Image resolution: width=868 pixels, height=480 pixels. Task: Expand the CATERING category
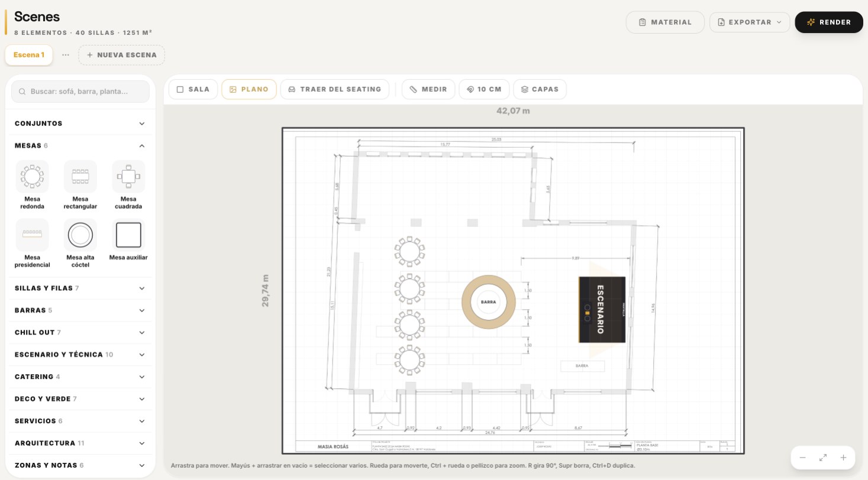[x=80, y=377]
